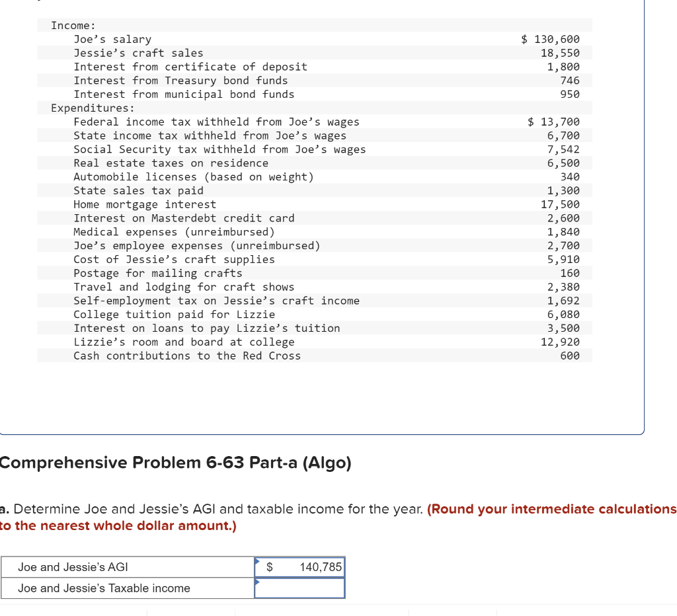Click the College tuition paid for Lizzie row
677x616 pixels.
(264, 314)
